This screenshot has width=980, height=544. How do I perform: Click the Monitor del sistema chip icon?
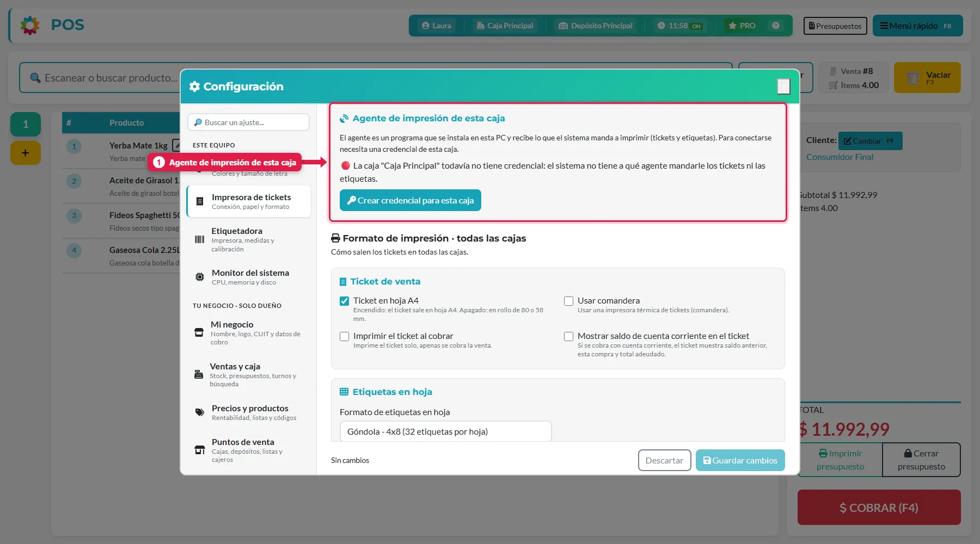click(200, 277)
